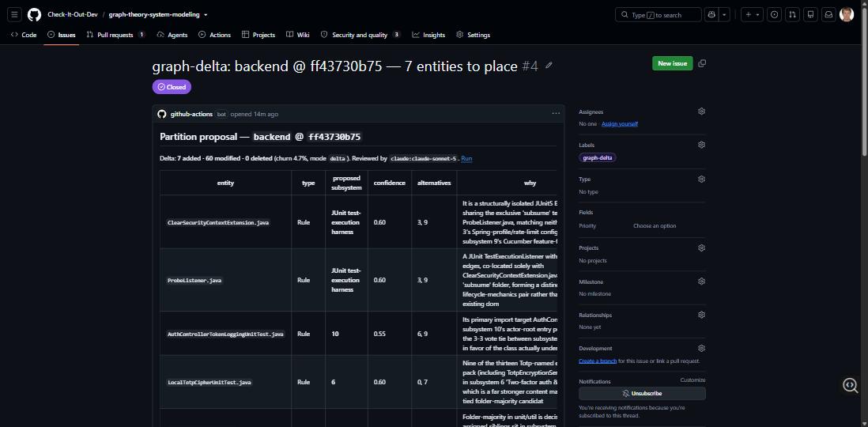Edit Labels with the gear icon

click(x=701, y=145)
